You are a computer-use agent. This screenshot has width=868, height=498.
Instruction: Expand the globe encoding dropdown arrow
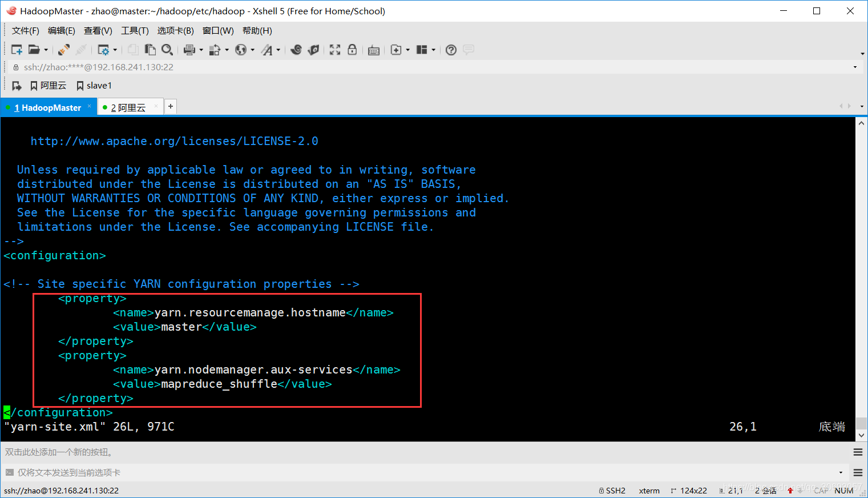(x=253, y=50)
